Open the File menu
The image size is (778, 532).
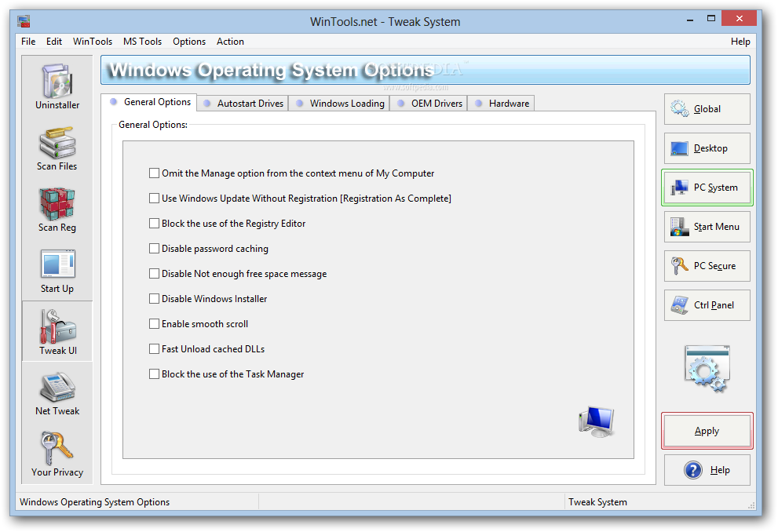pos(28,42)
